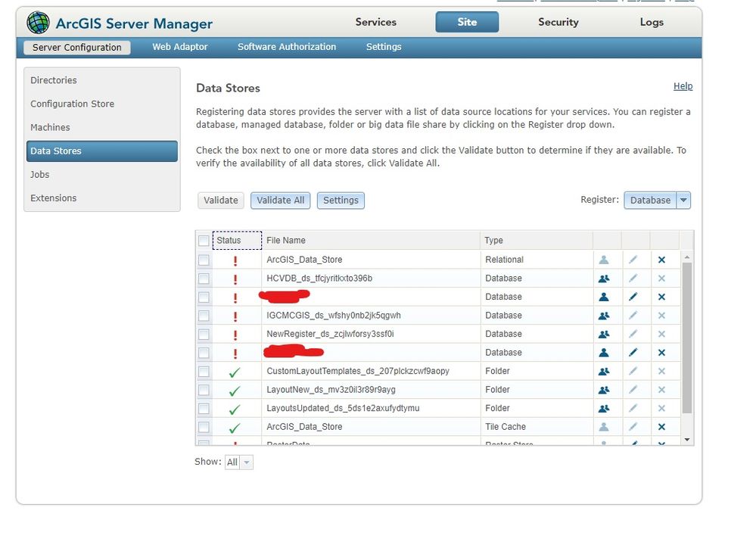Remove the second redacted Database entry
The image size is (756, 551).
(x=661, y=353)
